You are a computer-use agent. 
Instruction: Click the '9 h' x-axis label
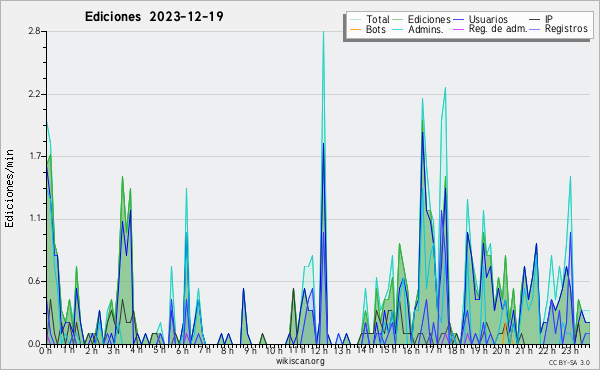tap(250, 351)
